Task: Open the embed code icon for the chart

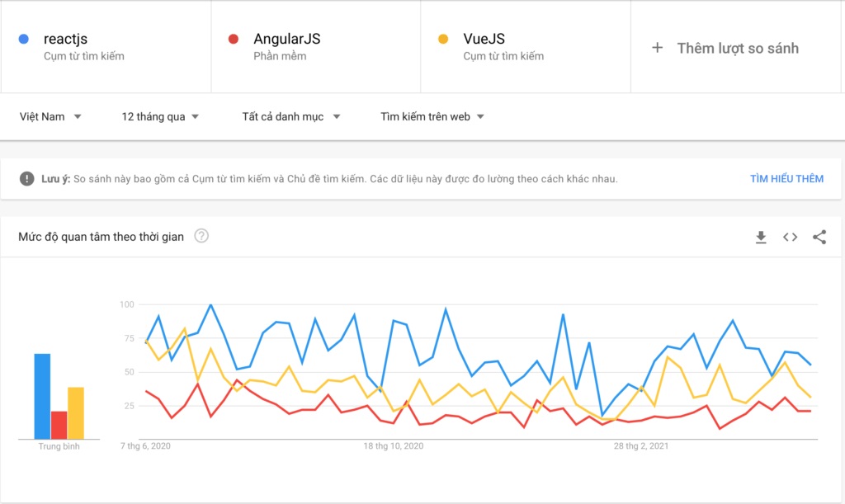Action: click(790, 237)
